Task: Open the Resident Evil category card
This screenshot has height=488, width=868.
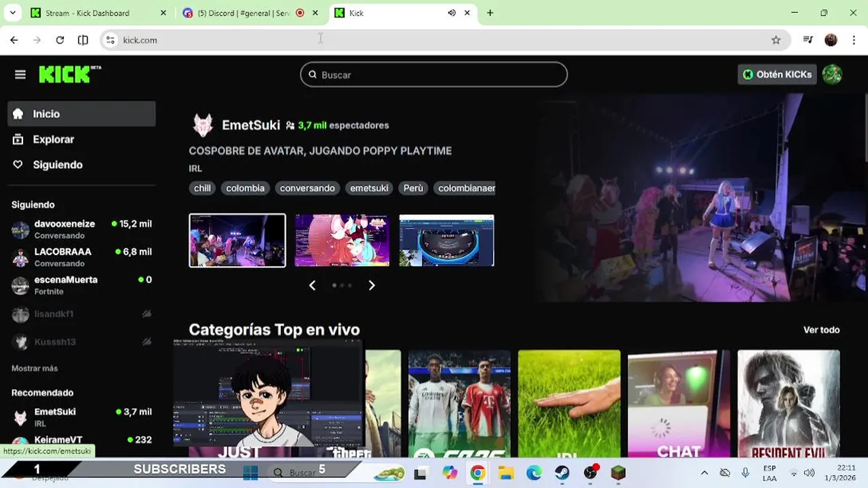Action: pos(789,404)
